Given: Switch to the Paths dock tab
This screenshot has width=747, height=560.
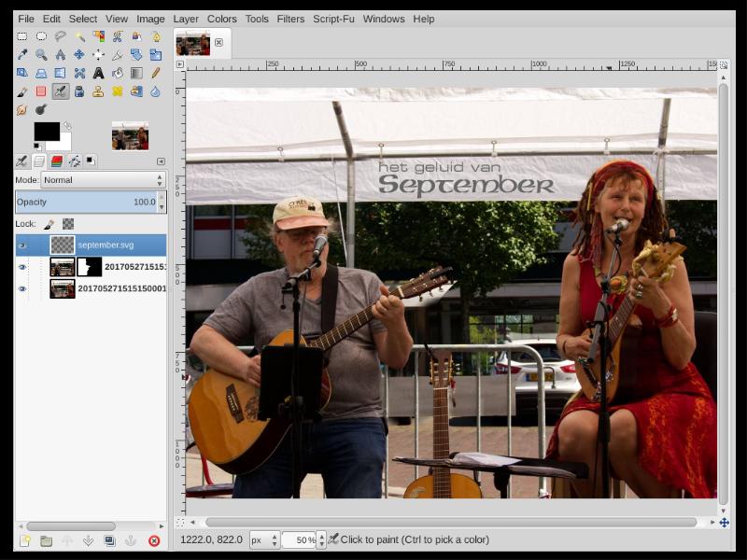Looking at the screenshot, I should pos(75,161).
